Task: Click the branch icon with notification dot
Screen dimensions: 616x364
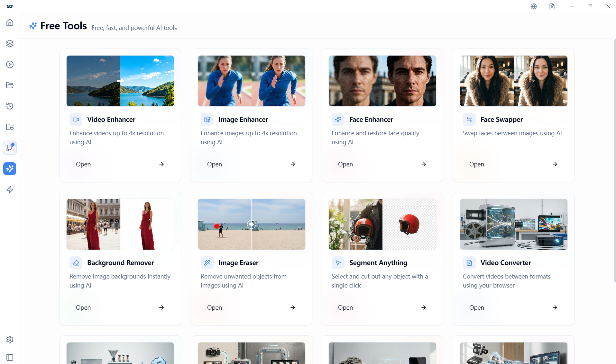Action: tap(10, 148)
